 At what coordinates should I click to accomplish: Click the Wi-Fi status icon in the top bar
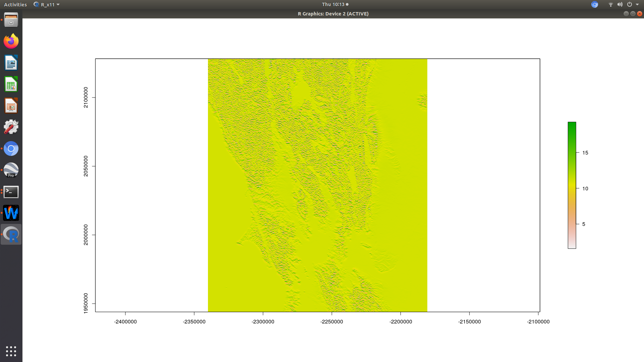[x=610, y=4]
